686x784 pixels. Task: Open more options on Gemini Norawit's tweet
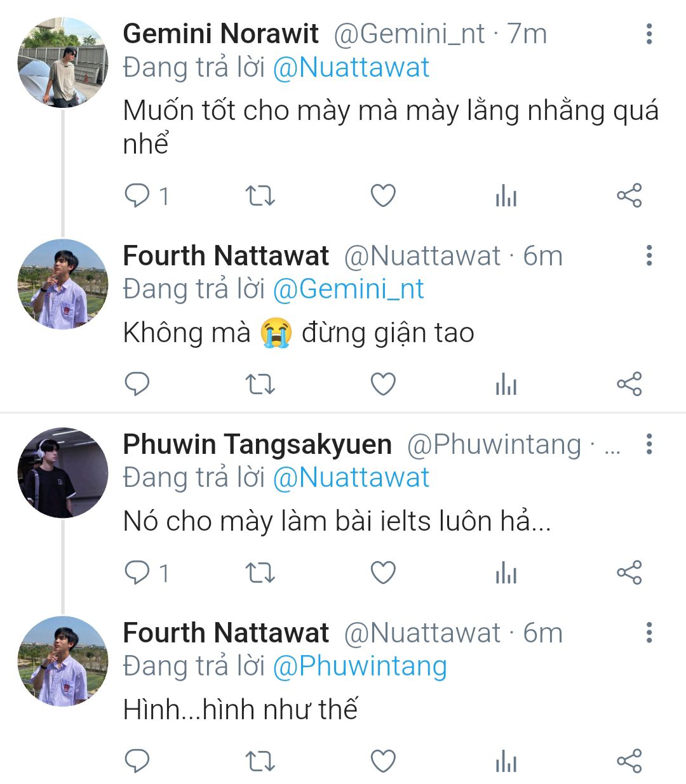(649, 34)
